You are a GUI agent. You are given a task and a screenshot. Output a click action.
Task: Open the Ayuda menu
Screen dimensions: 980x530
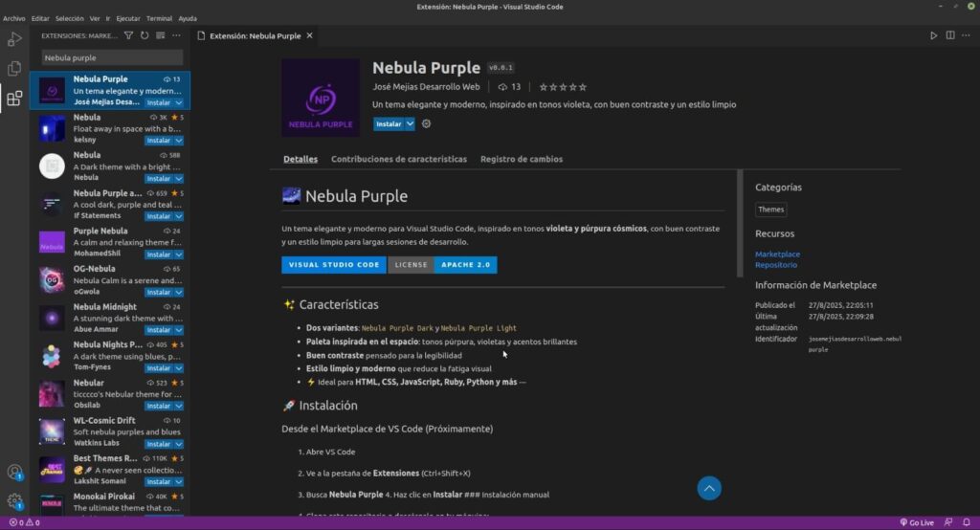point(188,19)
